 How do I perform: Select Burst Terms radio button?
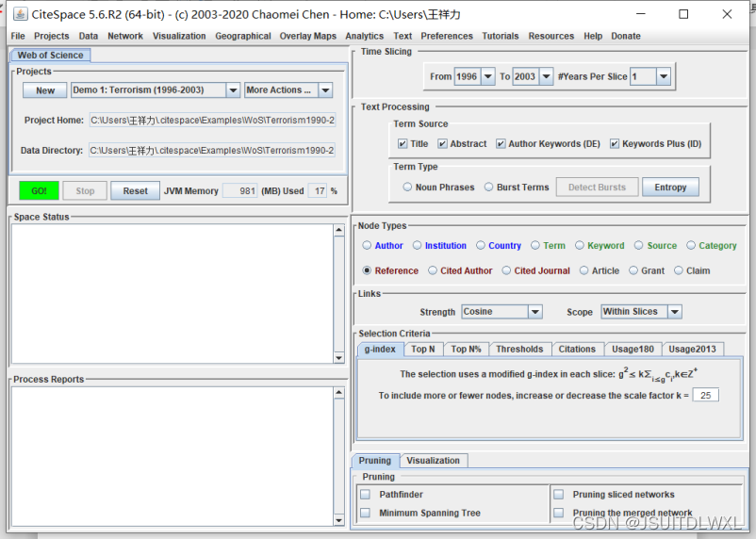pyautogui.click(x=489, y=188)
